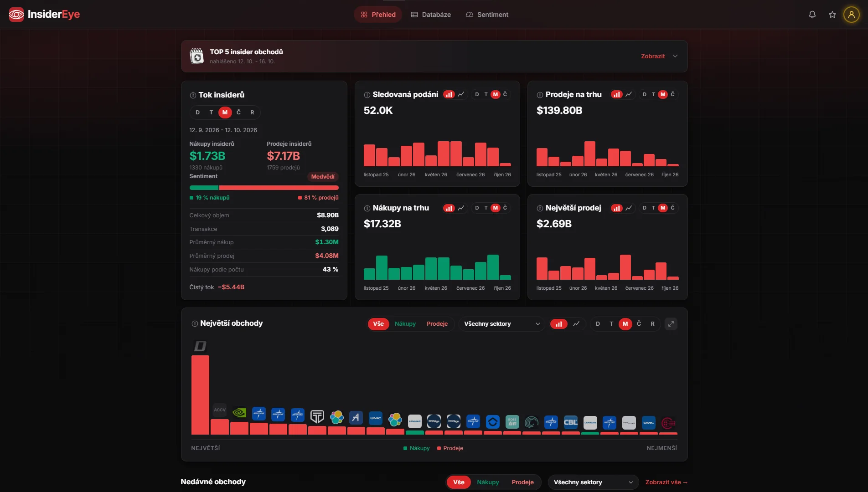The width and height of the screenshot is (868, 492).
Task: Select Č period in Sledovaná podání
Action: [505, 94]
